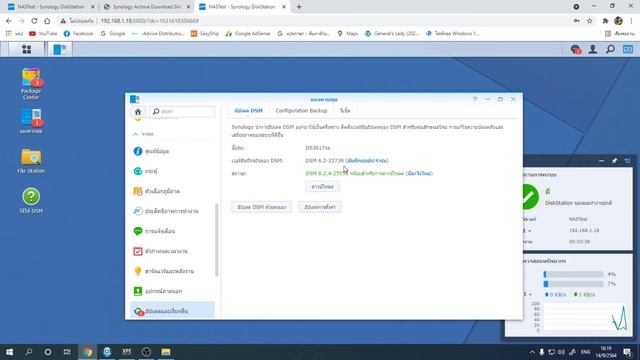Open Windows notification center icon
This screenshot has height=360, width=640.
point(627,352)
